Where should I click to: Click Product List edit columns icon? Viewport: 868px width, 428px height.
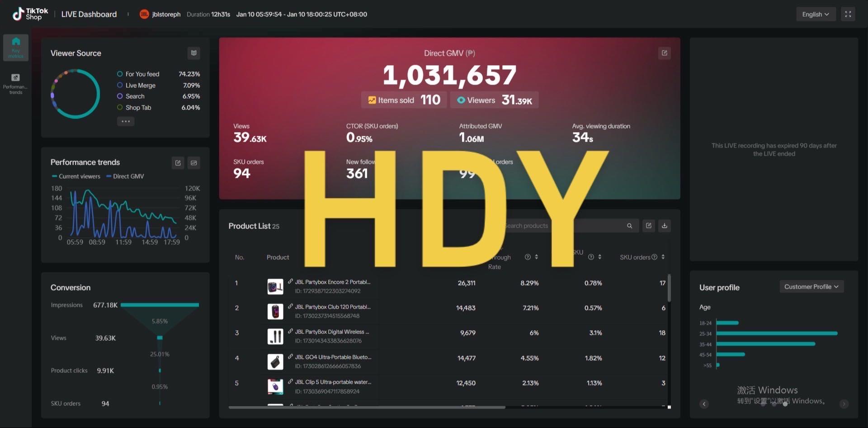649,225
